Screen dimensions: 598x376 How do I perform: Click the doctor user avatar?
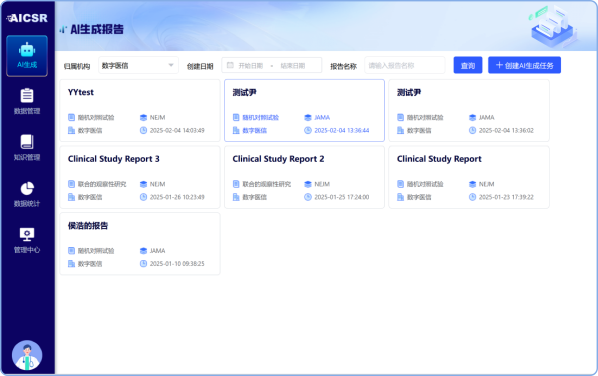[x=27, y=355]
